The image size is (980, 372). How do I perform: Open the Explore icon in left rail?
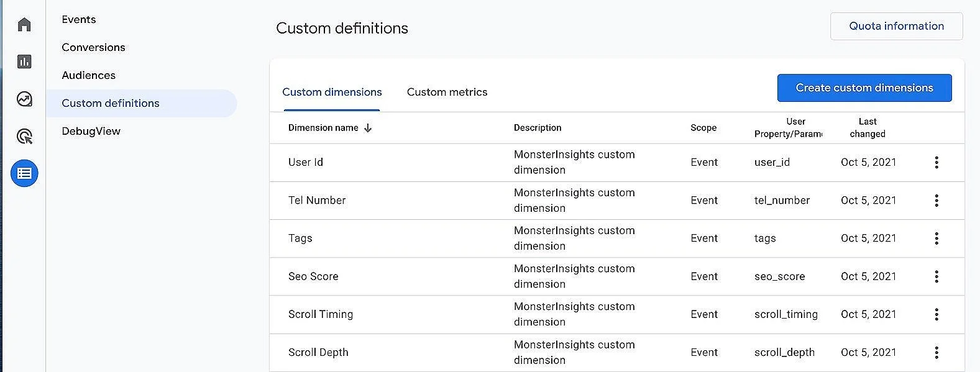click(24, 99)
